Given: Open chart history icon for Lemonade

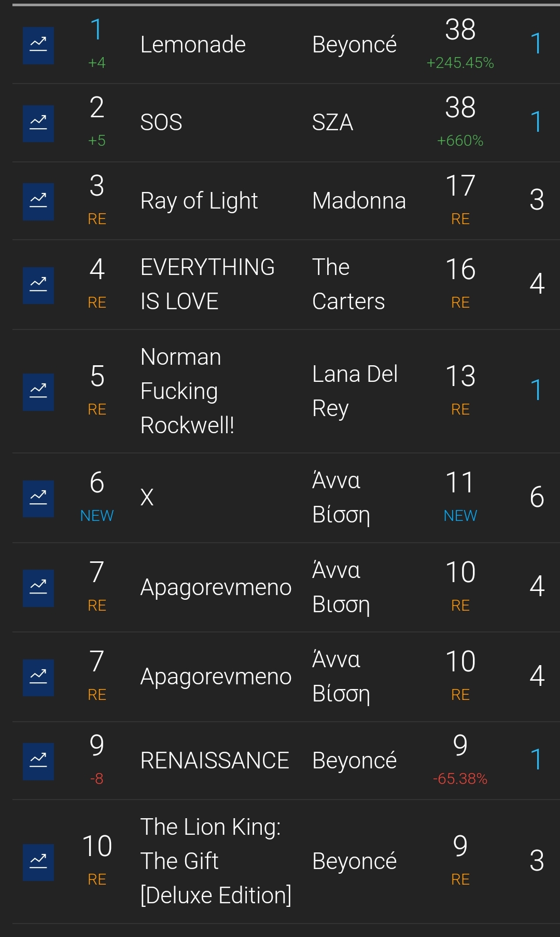Looking at the screenshot, I should click(x=38, y=46).
